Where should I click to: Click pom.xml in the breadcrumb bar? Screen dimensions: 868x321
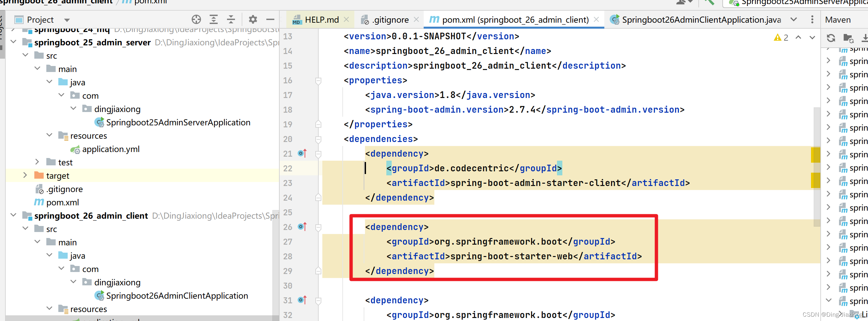pos(144,2)
